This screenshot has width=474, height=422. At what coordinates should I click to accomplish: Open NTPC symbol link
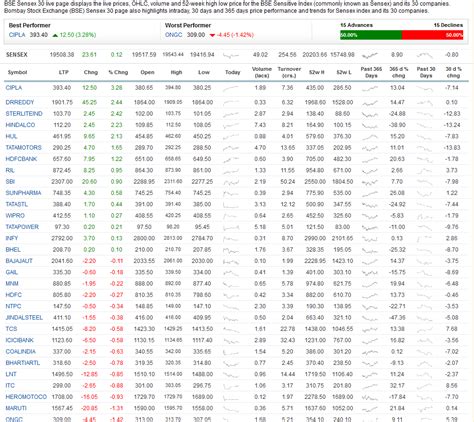(13, 306)
